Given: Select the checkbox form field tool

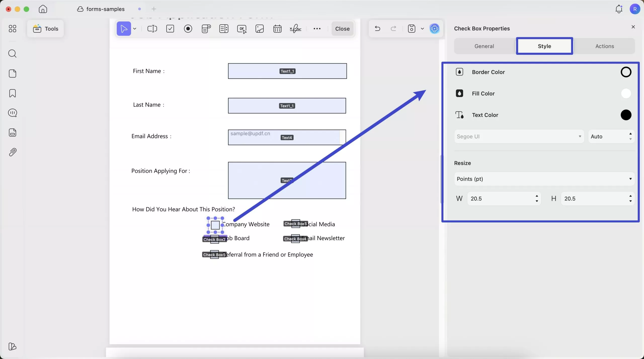Looking at the screenshot, I should (x=170, y=28).
